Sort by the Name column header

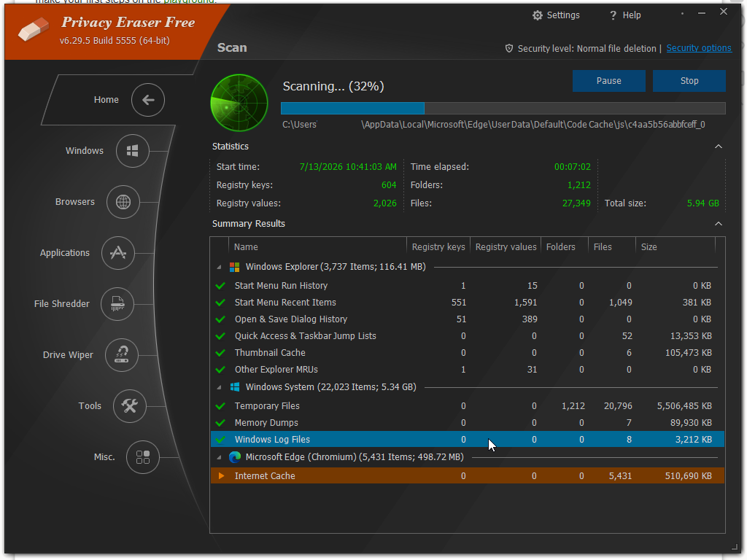click(318, 247)
